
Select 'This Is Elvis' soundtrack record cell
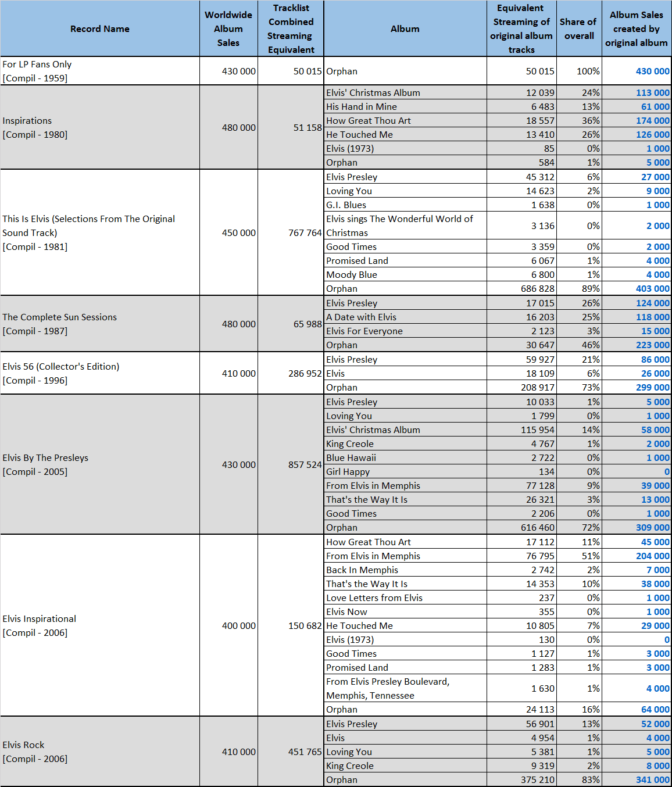(100, 232)
